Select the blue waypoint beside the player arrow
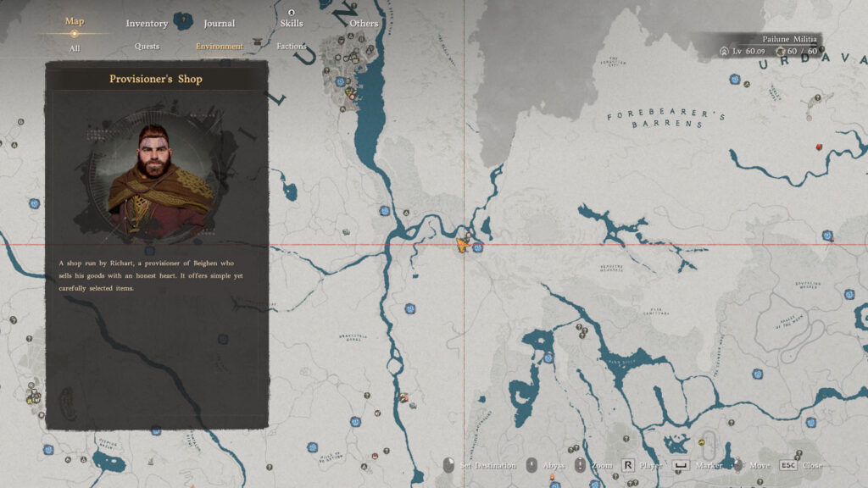This screenshot has width=868, height=488. [478, 248]
